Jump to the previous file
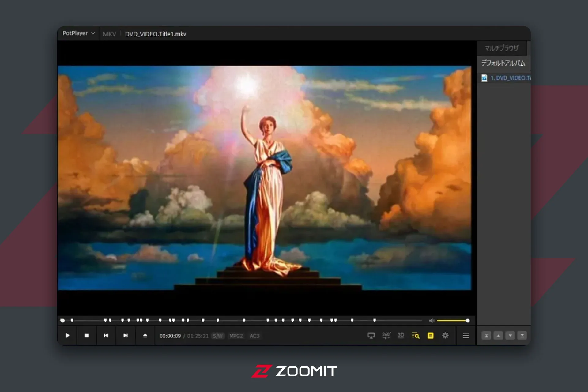 coord(106,335)
